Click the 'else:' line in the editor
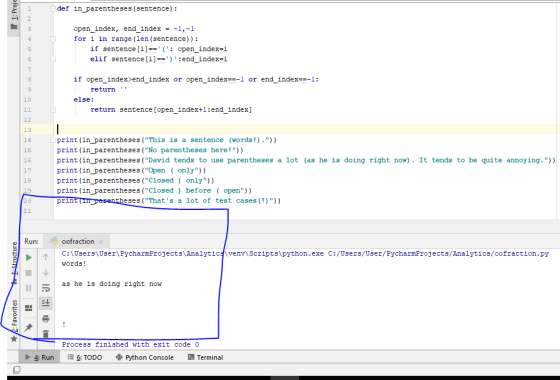560x380 pixels. [x=84, y=100]
